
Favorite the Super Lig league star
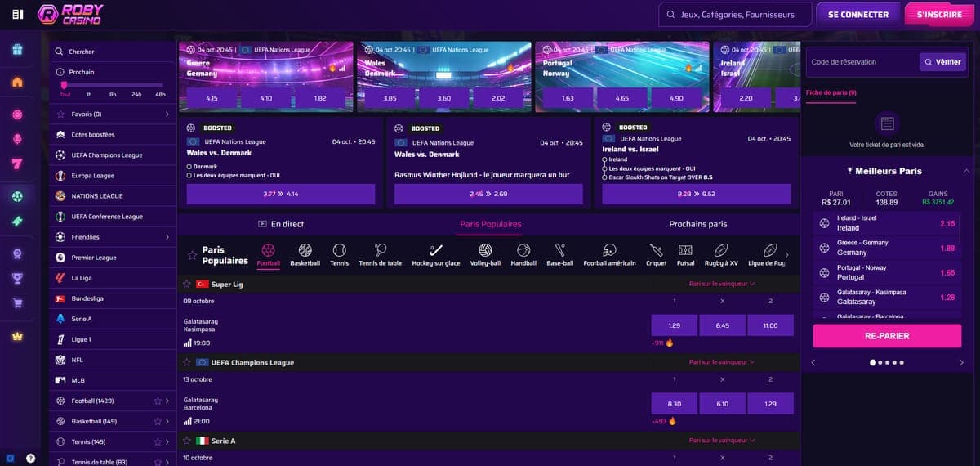[x=186, y=284]
